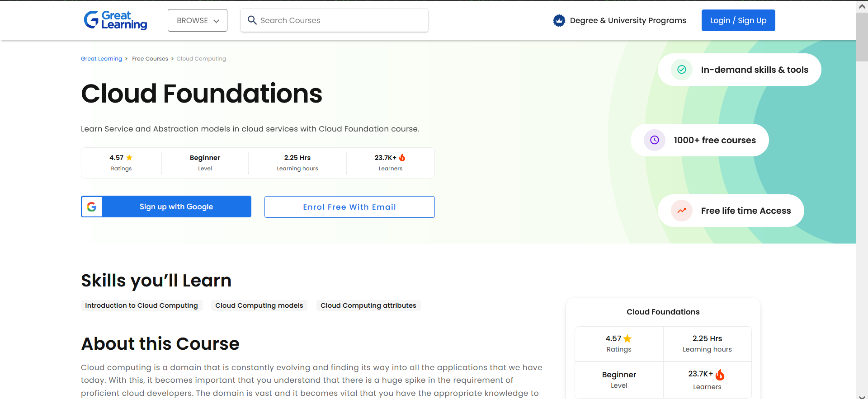Click the Google logo icon on sign-up button
The image size is (868, 399).
(92, 207)
